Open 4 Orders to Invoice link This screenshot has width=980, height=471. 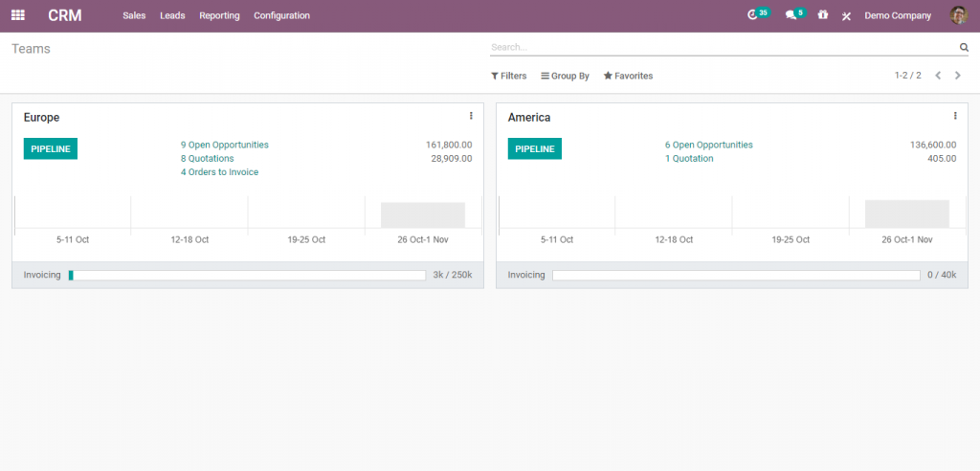click(219, 172)
